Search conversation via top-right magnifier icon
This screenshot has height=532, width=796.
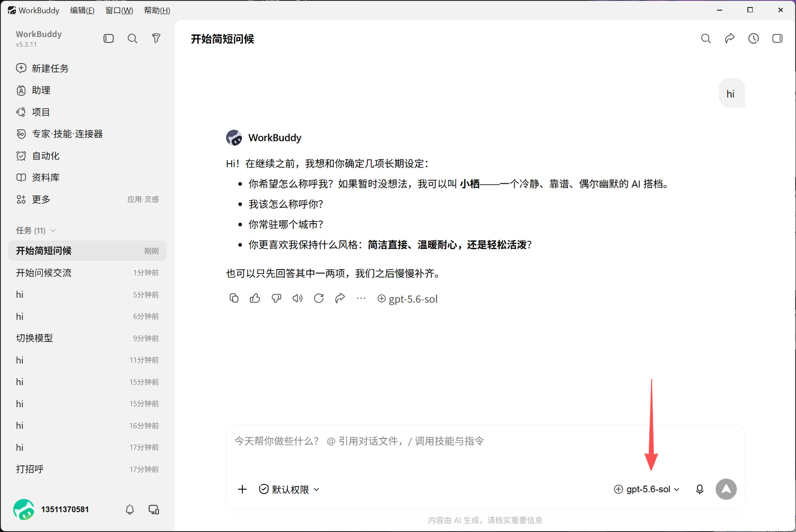pos(706,38)
